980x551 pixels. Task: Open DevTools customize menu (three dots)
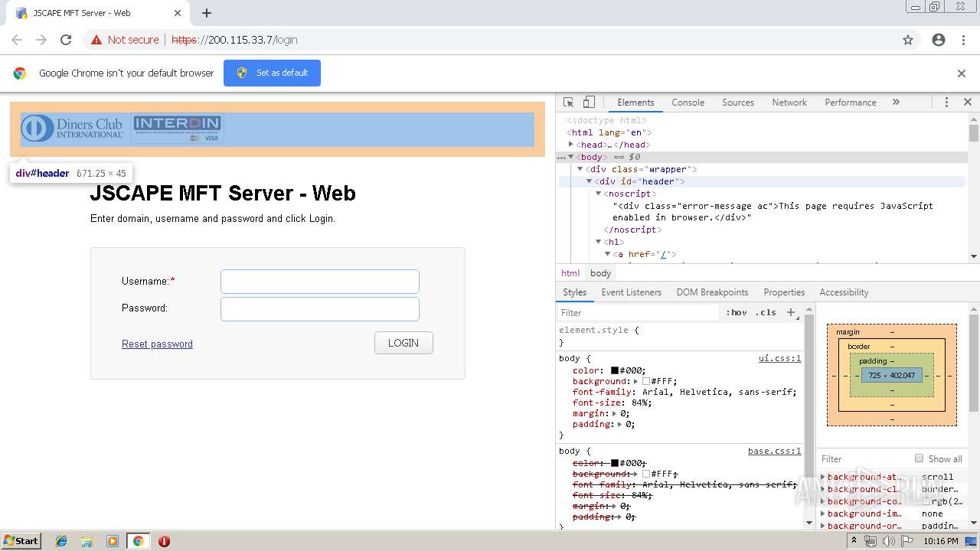[946, 102]
